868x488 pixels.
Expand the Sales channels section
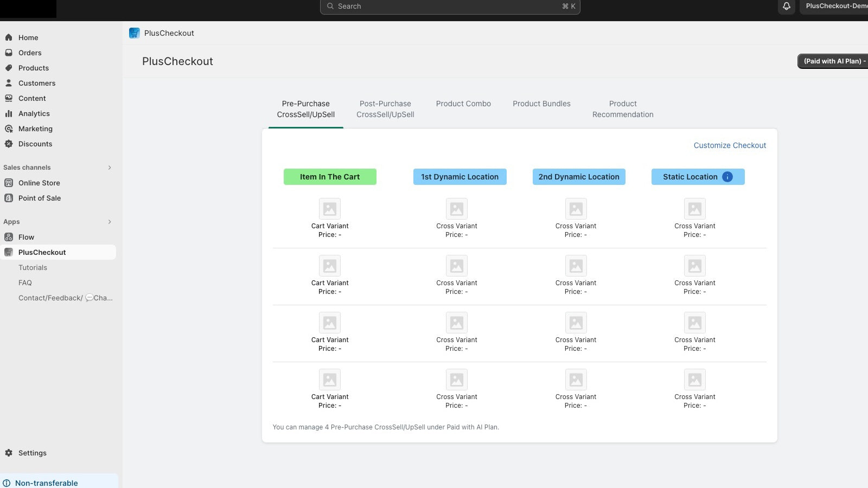tap(110, 168)
